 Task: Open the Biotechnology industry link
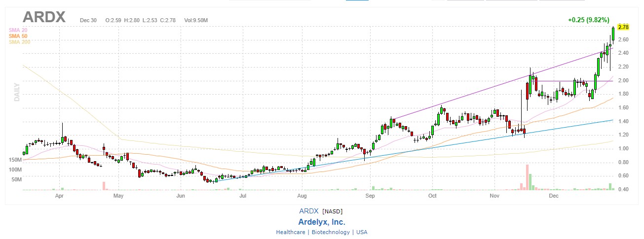click(x=330, y=232)
